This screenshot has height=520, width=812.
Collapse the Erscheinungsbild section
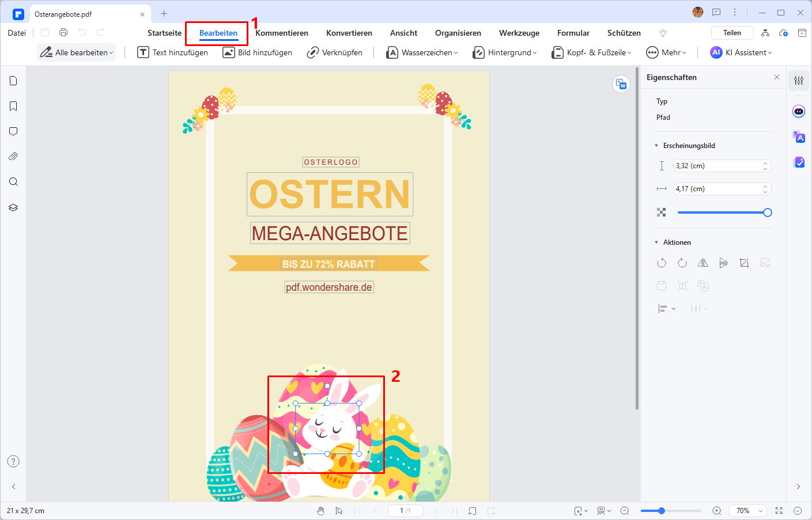[x=656, y=146]
